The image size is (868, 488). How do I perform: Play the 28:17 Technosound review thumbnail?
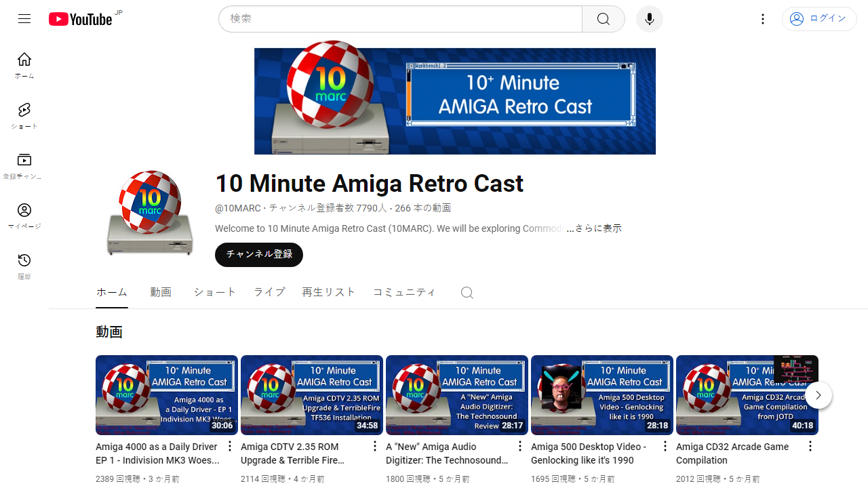point(457,395)
